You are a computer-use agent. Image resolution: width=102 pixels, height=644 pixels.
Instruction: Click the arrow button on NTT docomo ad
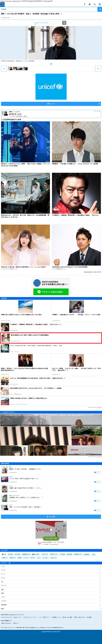[x=64, y=23]
